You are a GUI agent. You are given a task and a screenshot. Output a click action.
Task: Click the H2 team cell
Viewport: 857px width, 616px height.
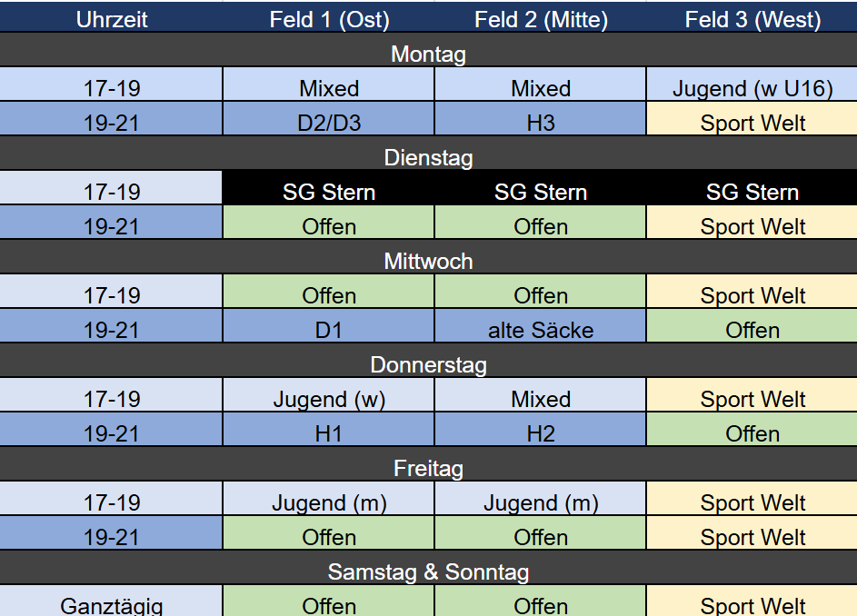click(541, 433)
